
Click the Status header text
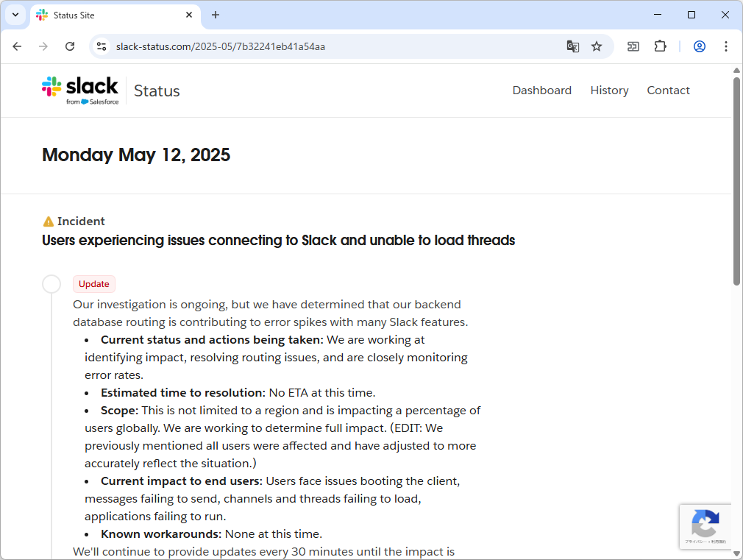click(x=157, y=91)
